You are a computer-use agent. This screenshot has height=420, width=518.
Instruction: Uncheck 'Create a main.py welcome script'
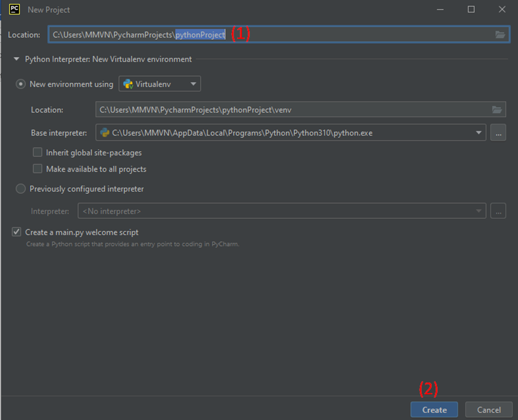click(x=16, y=232)
